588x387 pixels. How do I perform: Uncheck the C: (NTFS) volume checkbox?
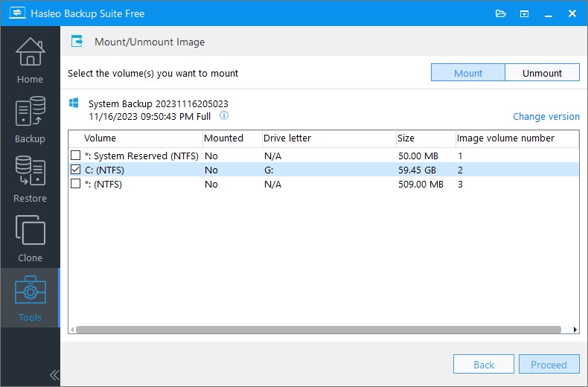[x=75, y=170]
